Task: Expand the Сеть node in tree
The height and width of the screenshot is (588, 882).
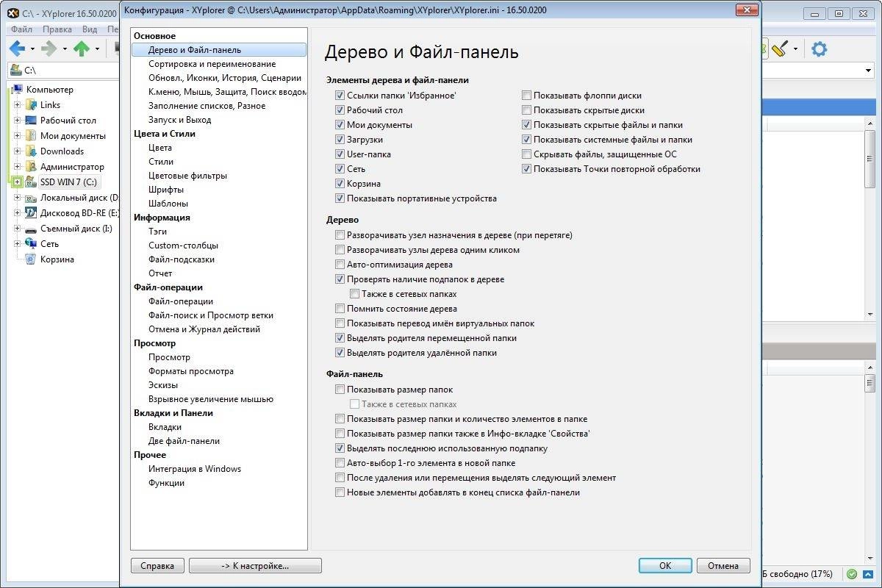Action: click(x=18, y=244)
